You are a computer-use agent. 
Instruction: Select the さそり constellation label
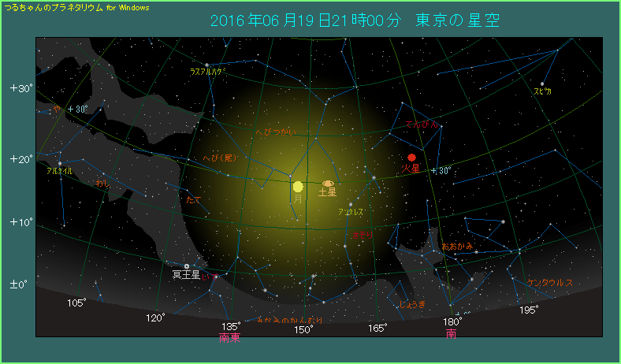coord(362,235)
